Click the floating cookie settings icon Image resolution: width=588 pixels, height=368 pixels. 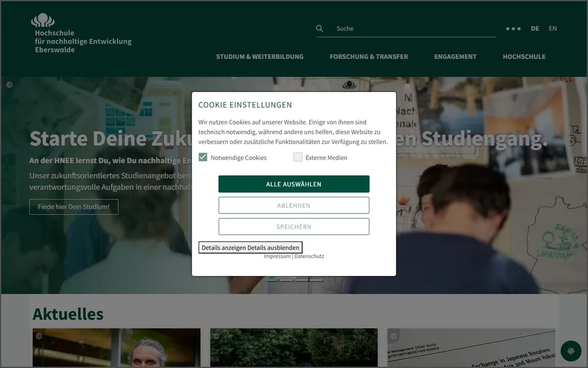[571, 351]
